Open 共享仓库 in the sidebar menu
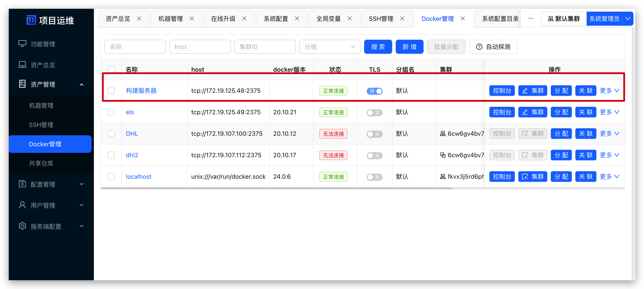 (x=41, y=163)
